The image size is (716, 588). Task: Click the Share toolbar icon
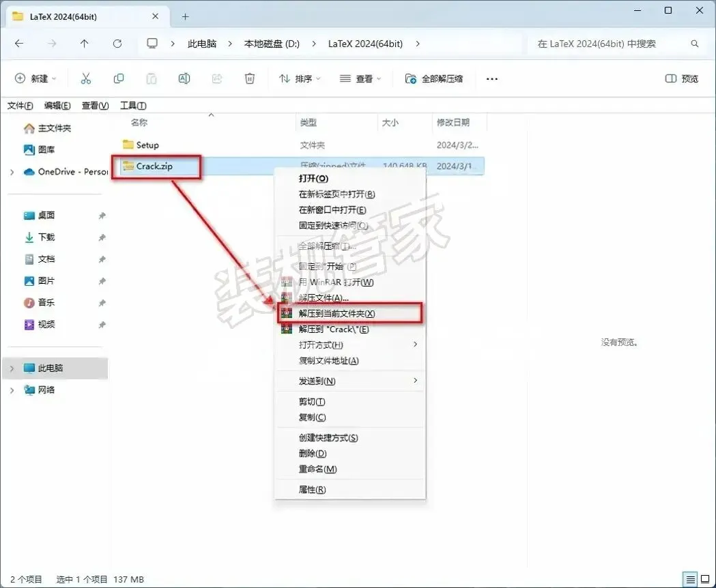217,78
